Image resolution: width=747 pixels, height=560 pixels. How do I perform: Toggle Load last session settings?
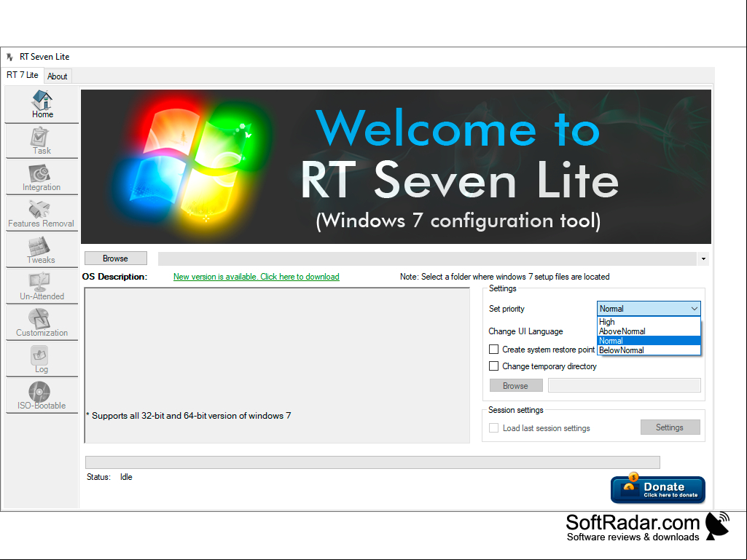pyautogui.click(x=494, y=428)
